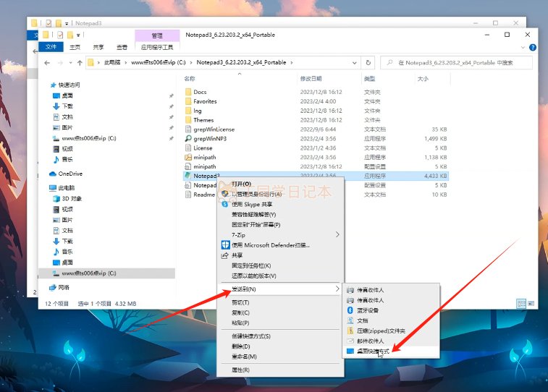Open Explorer help question-mark icon
Image resolution: width=548 pixels, height=392 pixels.
coord(533,48)
